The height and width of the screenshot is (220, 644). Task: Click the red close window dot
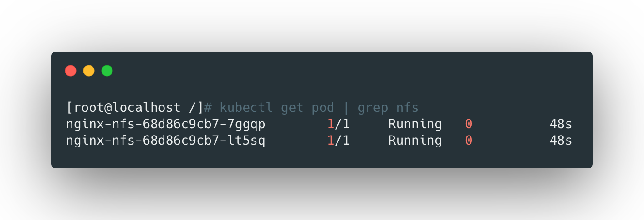(x=71, y=71)
